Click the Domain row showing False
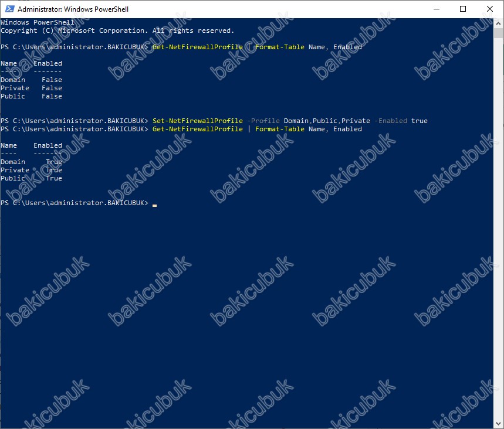Image resolution: width=504 pixels, height=429 pixels. click(31, 80)
